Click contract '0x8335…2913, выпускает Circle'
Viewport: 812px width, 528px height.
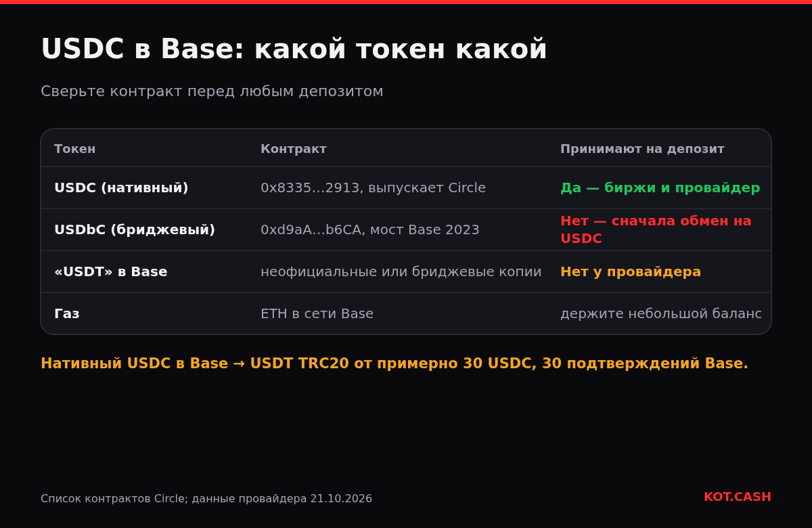pyautogui.click(x=373, y=188)
